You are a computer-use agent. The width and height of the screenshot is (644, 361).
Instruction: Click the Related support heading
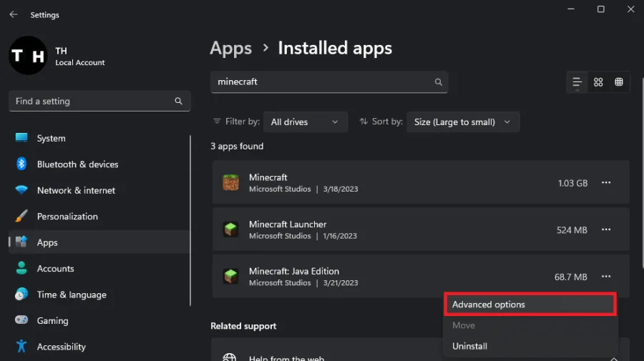[x=243, y=326]
